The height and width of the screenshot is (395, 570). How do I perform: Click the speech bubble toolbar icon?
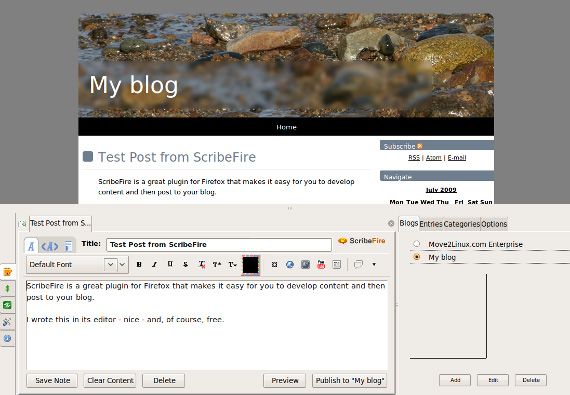[358, 265]
